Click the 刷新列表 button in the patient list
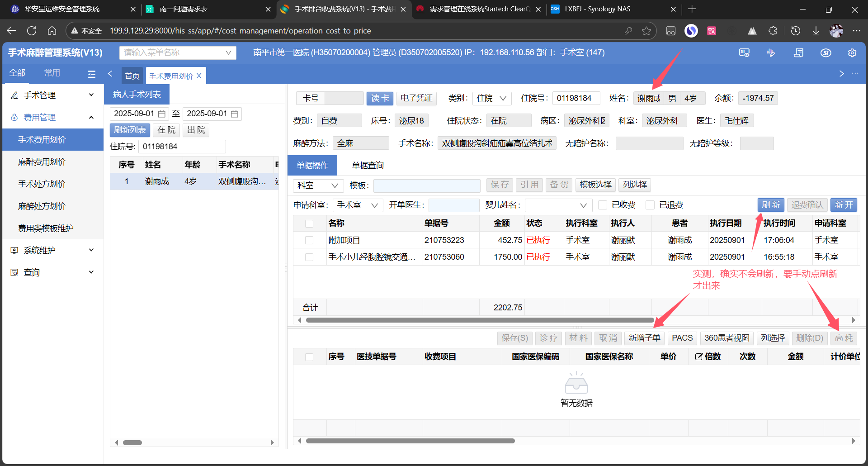Screen dimensions: 868x466 pyautogui.click(x=130, y=130)
